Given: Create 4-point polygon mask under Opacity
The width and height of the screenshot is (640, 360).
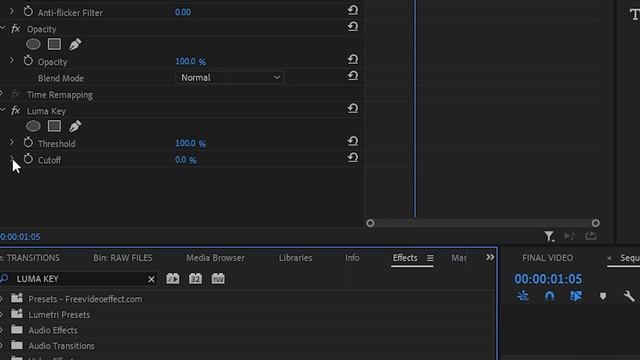Looking at the screenshot, I should (x=54, y=44).
